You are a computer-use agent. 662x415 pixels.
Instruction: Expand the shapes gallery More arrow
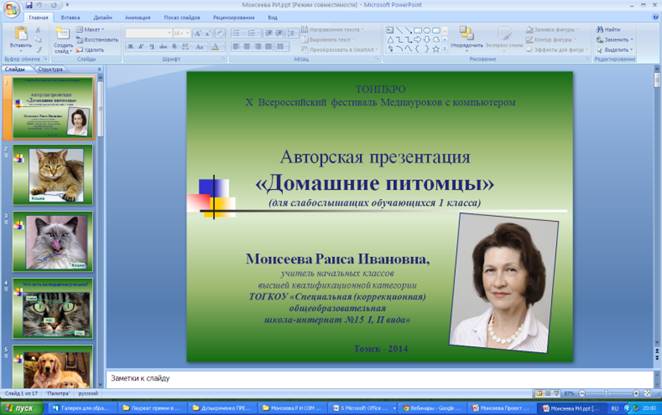[445, 49]
